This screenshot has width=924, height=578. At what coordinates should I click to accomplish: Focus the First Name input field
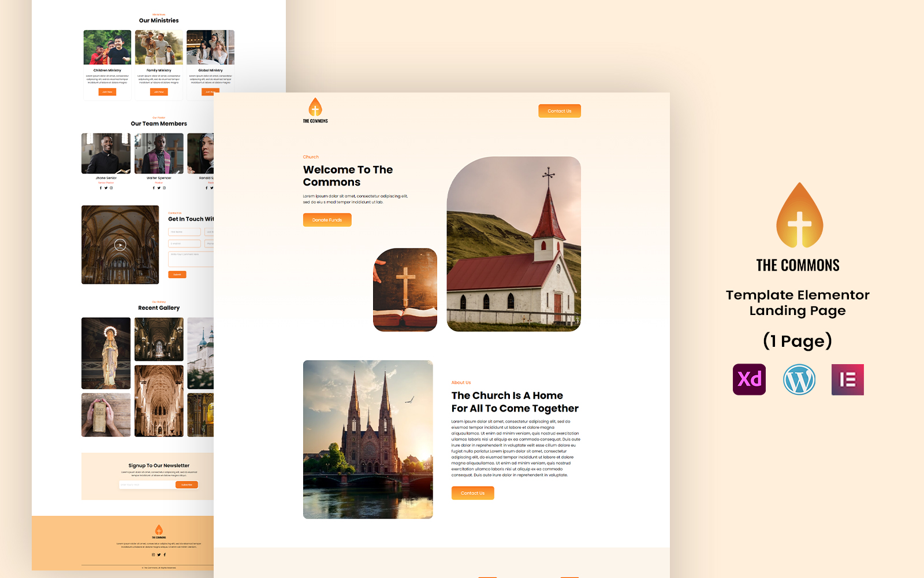coord(184,232)
